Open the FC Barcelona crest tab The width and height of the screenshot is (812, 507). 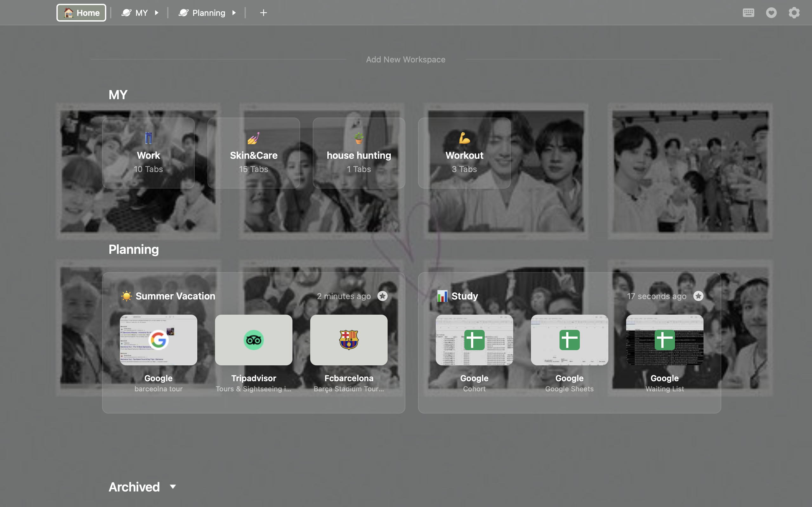tap(349, 340)
